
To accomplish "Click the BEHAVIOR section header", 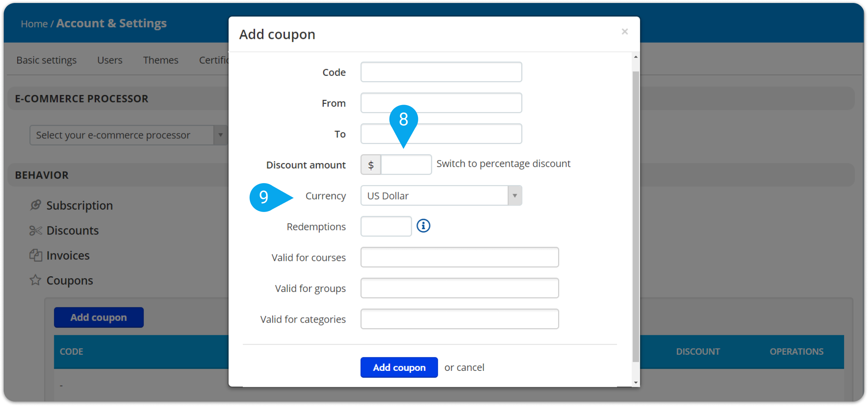I will click(42, 175).
